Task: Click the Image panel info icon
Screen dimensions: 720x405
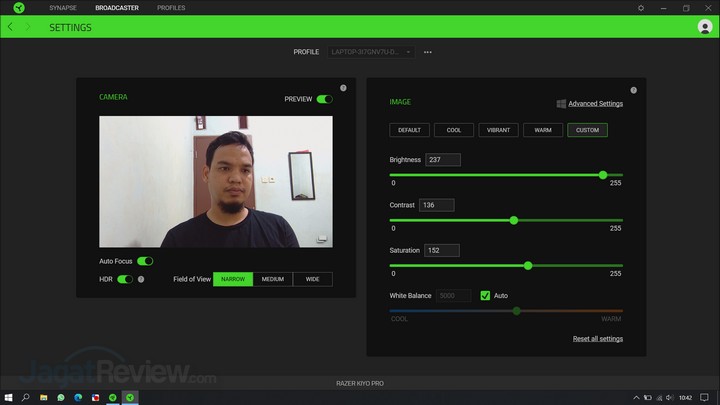Action: pos(633,90)
